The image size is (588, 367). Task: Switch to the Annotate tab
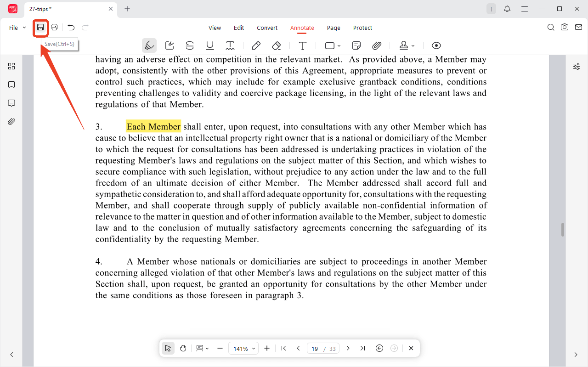click(x=302, y=28)
